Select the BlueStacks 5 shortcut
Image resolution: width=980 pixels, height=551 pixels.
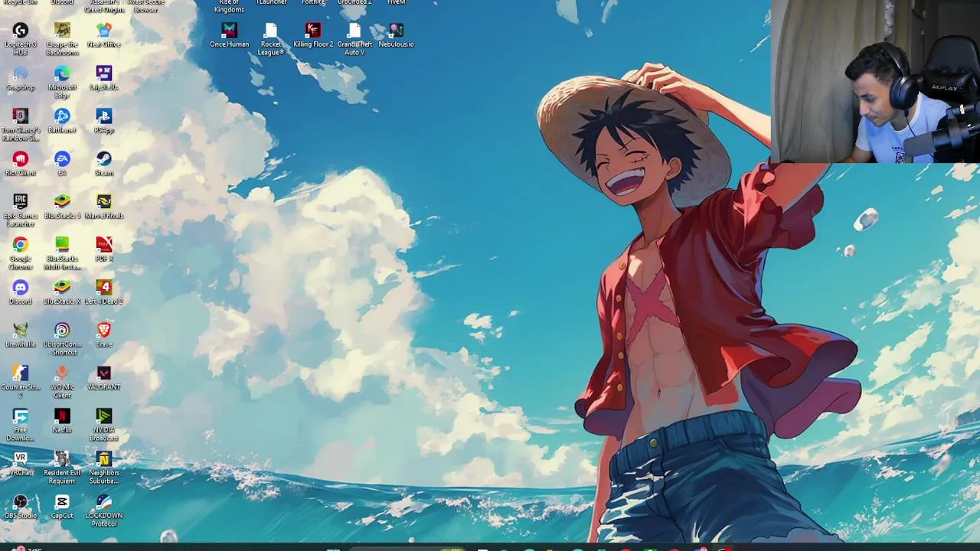click(x=62, y=202)
